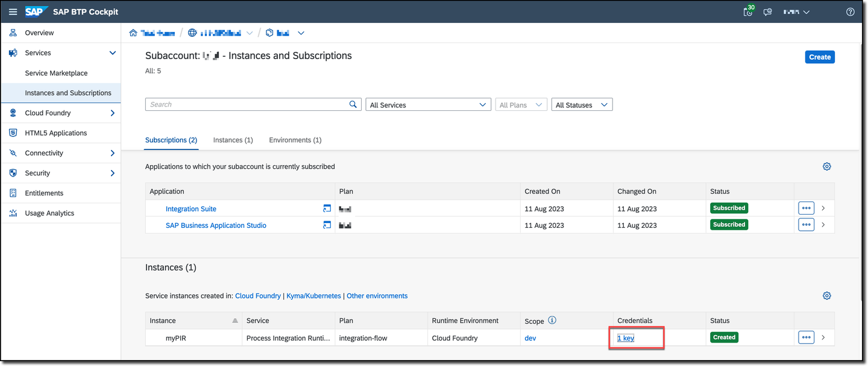
Task: Open actions menu for myPIR instance
Action: pyautogui.click(x=806, y=337)
